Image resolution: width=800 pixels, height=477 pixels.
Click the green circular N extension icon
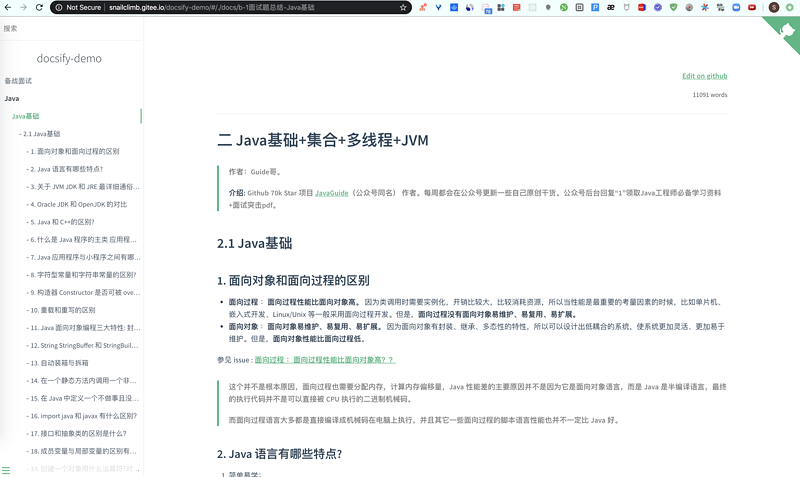(564, 7)
